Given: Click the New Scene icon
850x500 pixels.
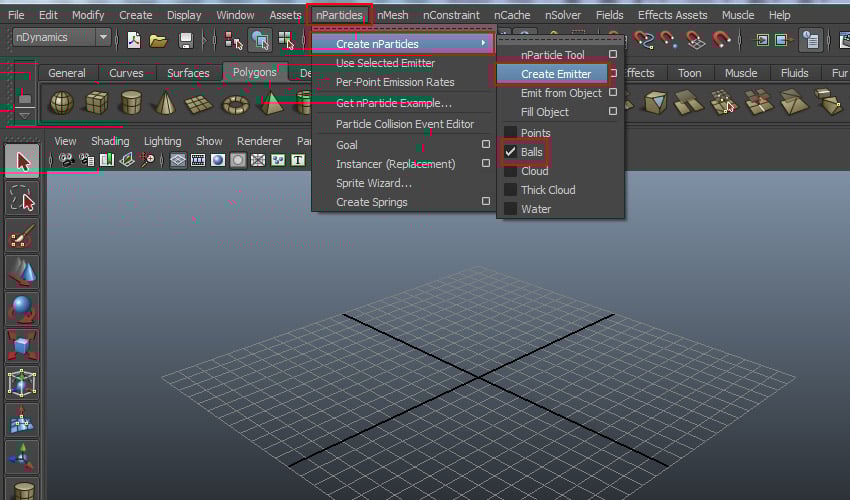Looking at the screenshot, I should tap(133, 40).
